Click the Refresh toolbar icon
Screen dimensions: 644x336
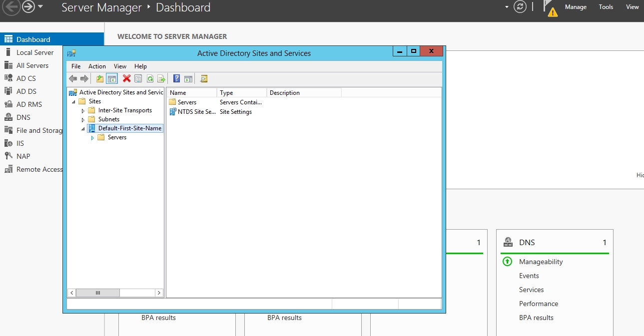150,79
